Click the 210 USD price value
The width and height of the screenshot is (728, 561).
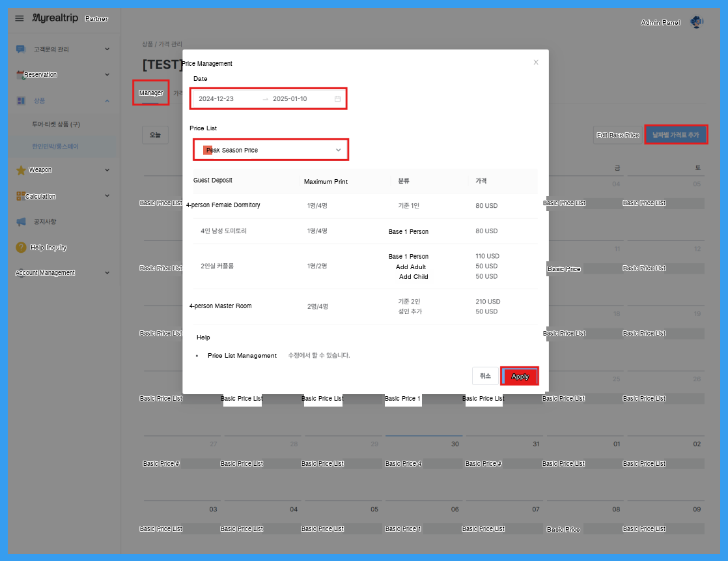pyautogui.click(x=488, y=302)
